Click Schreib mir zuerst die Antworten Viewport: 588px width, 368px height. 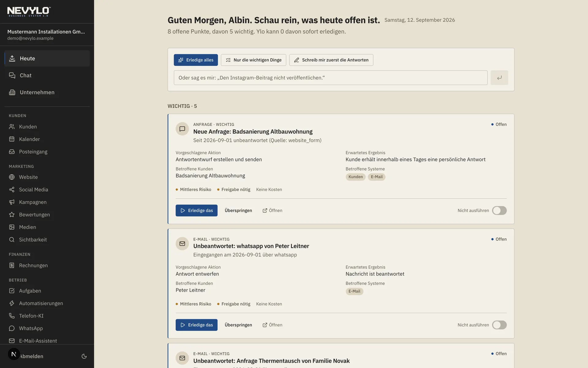(331, 60)
